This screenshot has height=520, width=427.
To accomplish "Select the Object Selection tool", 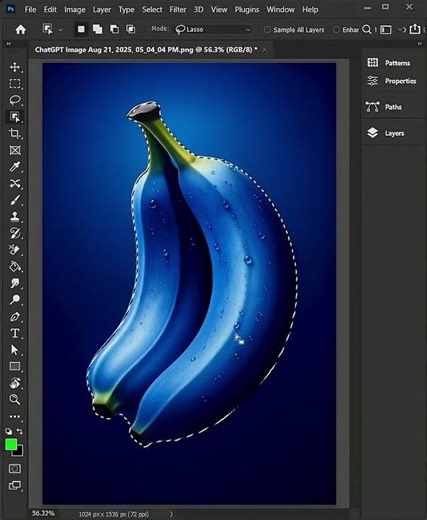I will [15, 117].
